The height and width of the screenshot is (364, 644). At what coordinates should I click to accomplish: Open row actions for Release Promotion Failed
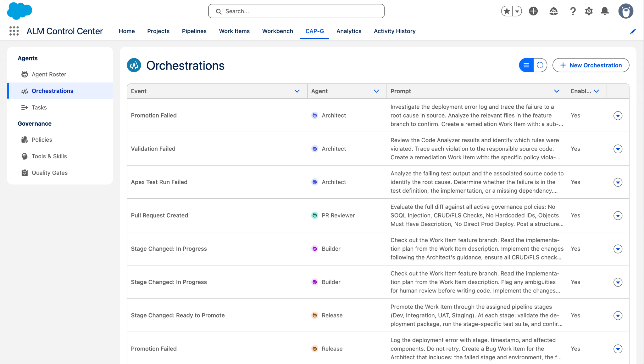tap(618, 349)
